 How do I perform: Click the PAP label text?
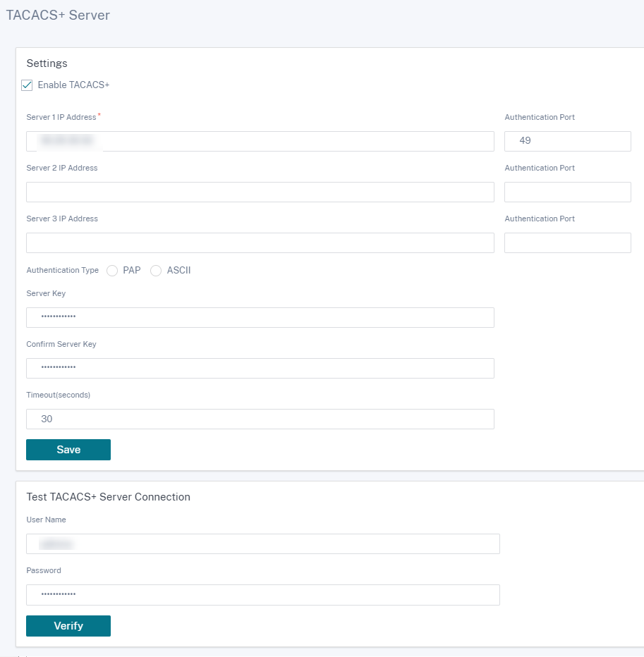132,270
